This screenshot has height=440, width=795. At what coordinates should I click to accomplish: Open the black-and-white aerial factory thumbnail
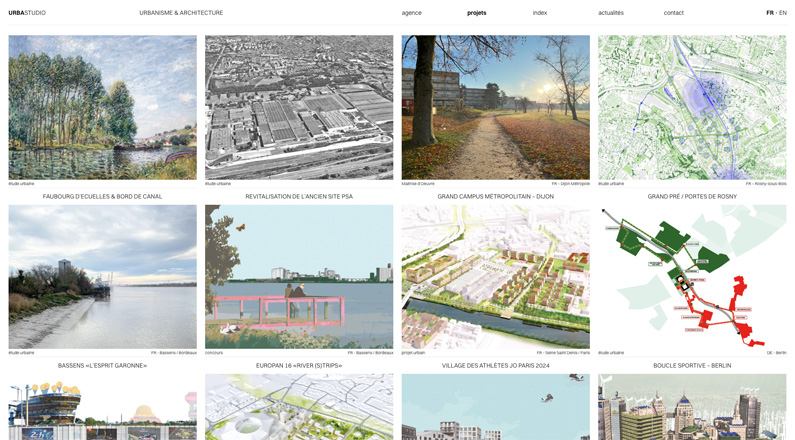coord(299,107)
